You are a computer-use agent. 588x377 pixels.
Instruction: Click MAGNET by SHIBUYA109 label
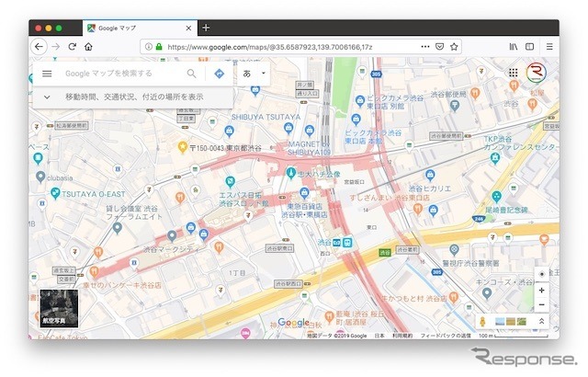point(309,148)
